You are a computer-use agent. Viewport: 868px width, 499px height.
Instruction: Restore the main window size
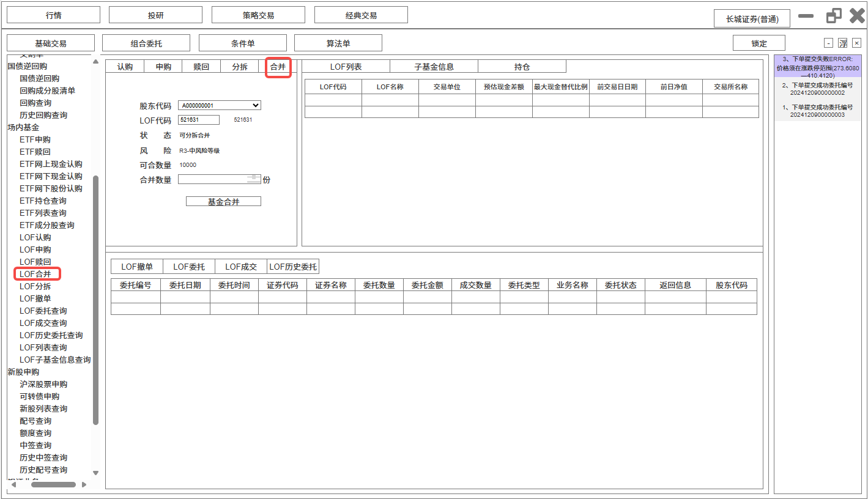click(834, 16)
